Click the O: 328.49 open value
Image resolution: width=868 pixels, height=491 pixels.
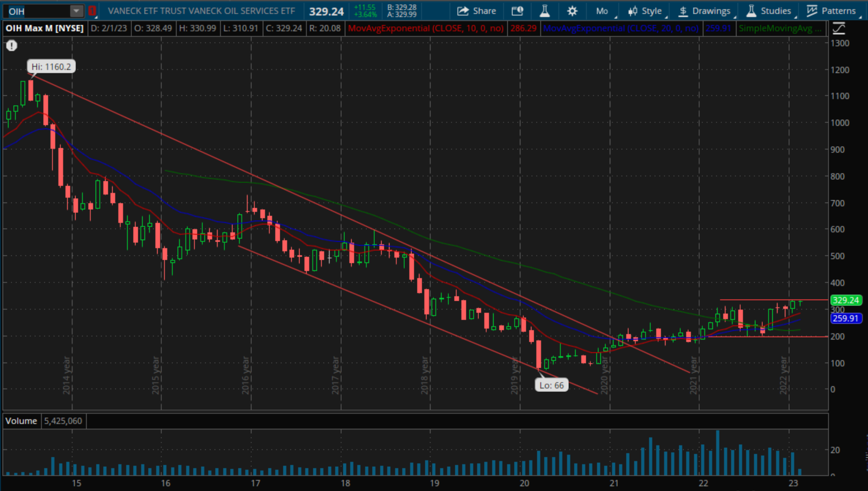153,28
